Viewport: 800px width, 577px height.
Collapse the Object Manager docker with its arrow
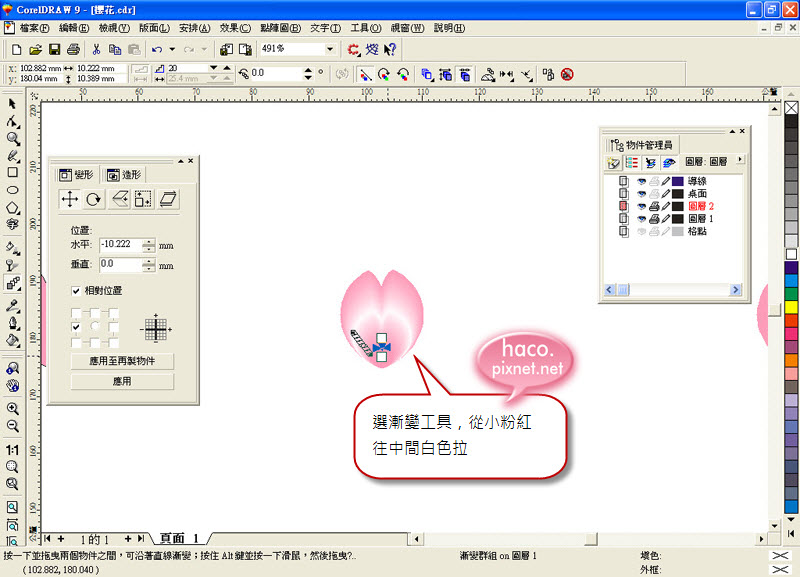(x=733, y=132)
